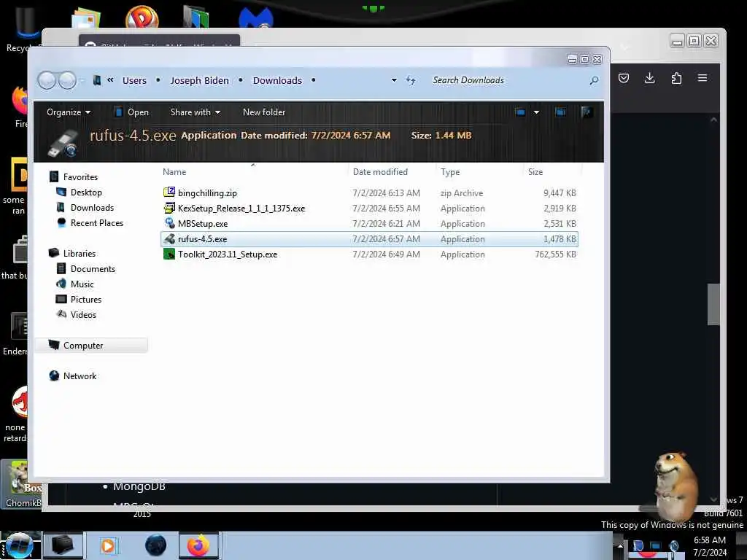
Task: Click the search magnifier icon in Explorer
Action: (x=594, y=80)
